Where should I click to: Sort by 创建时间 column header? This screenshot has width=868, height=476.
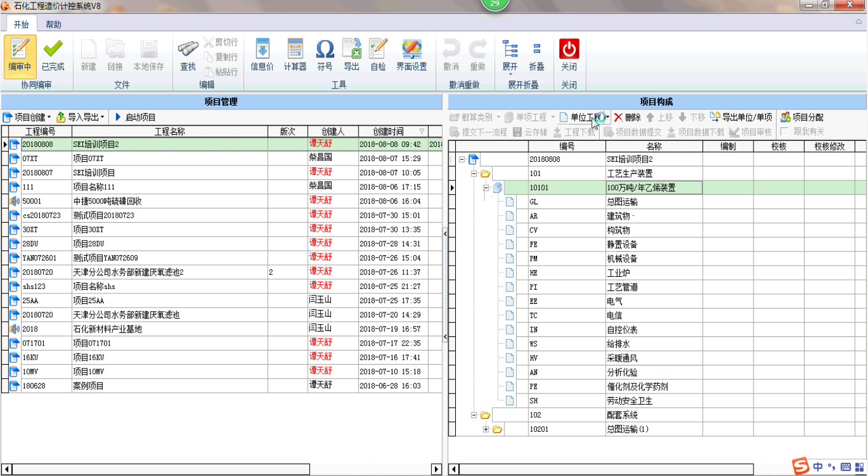392,131
